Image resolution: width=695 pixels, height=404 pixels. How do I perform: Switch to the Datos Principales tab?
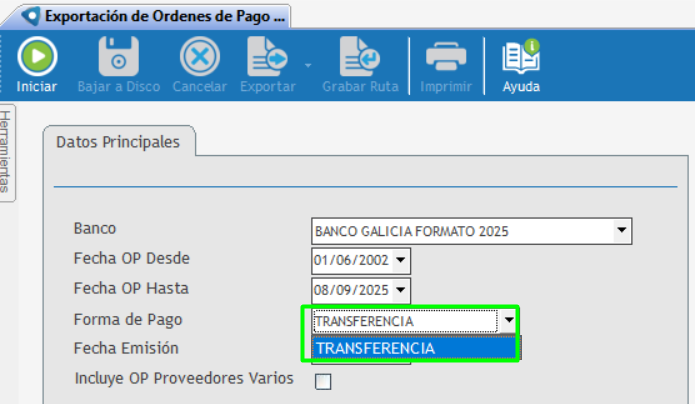[118, 142]
